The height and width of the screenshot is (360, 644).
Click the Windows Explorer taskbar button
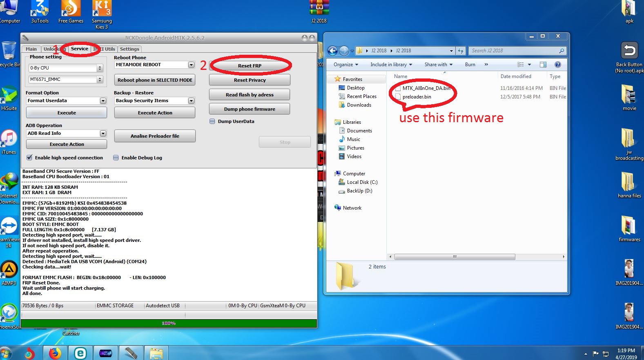(156, 353)
